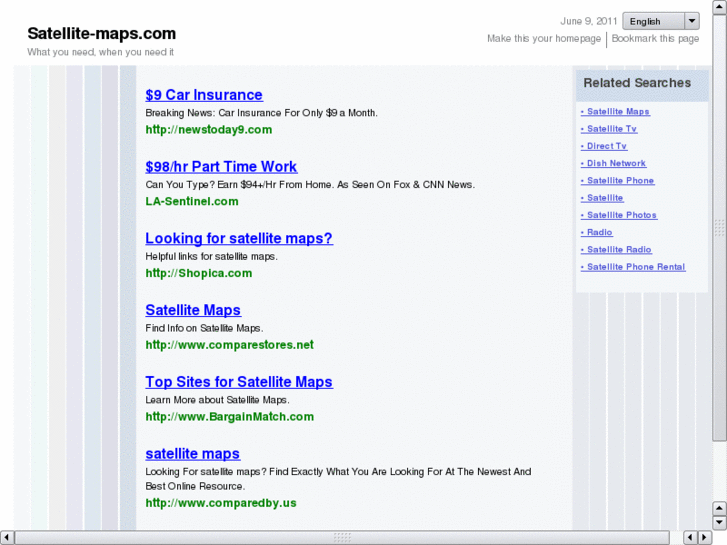
Task: Select Satellite Photos related search
Action: pos(619,215)
